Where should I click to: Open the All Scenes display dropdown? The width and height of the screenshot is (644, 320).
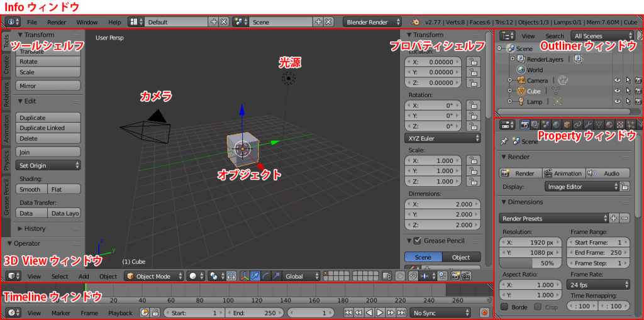click(x=602, y=36)
